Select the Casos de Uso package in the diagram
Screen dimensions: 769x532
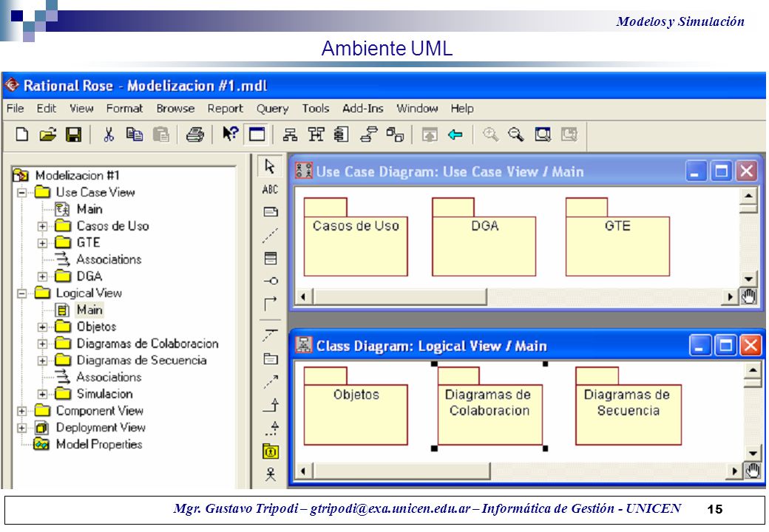tap(356, 237)
